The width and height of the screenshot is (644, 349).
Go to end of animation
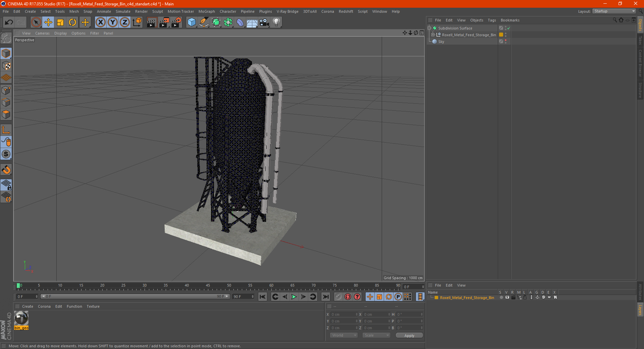click(325, 297)
